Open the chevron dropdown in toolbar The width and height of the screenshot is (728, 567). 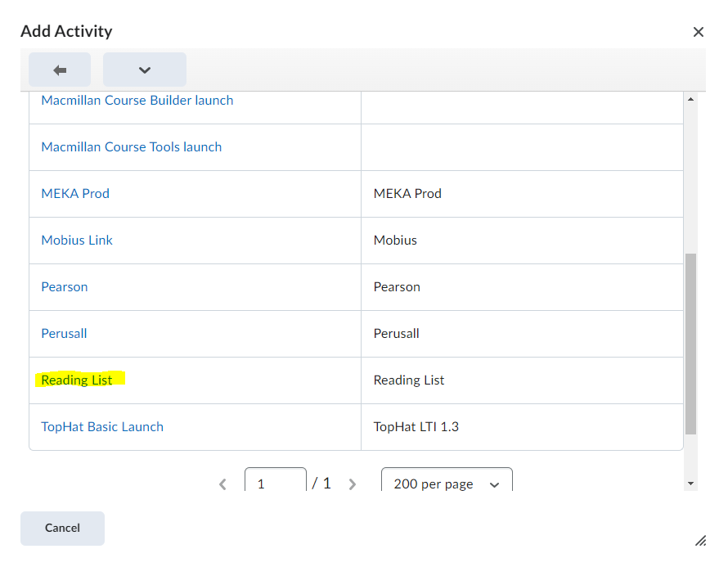click(x=145, y=70)
